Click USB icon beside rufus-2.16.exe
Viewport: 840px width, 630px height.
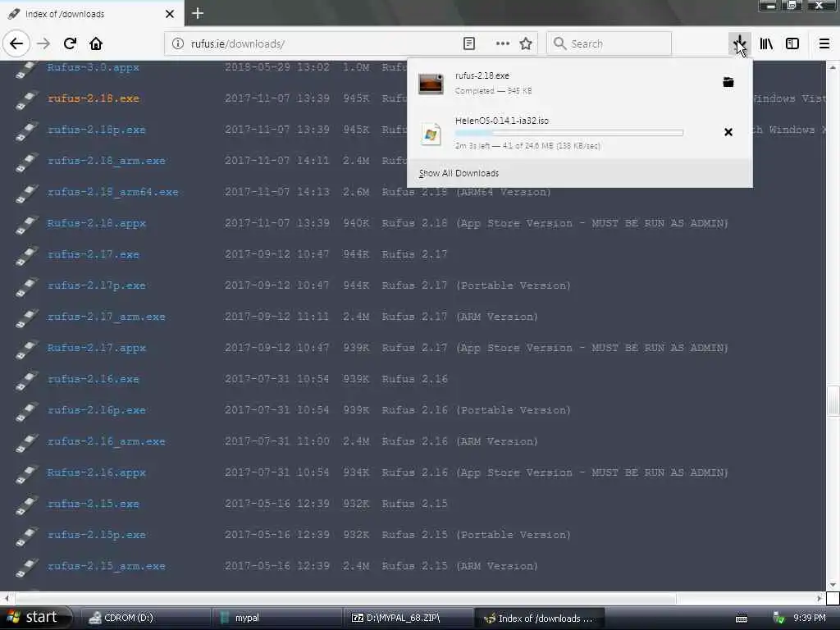coord(26,381)
